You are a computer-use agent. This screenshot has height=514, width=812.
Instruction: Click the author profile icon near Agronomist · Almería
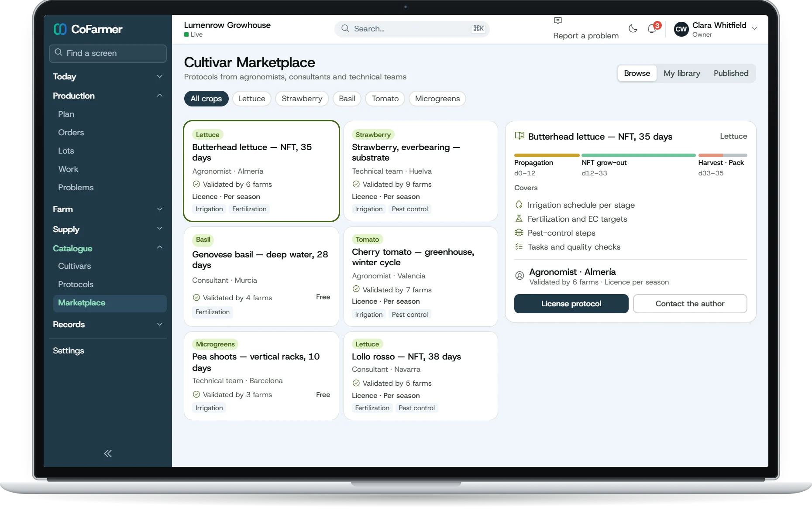[x=520, y=276]
